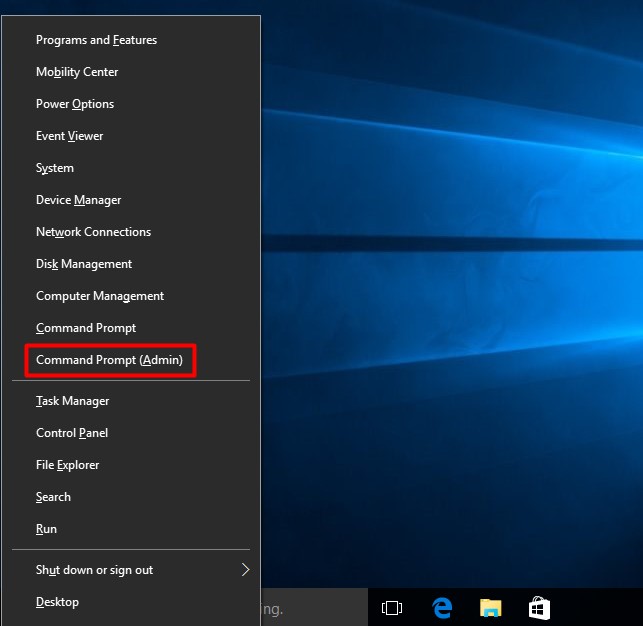Launch Microsoft Edge from the taskbar
Screen dimensions: 643x626
[x=442, y=607]
